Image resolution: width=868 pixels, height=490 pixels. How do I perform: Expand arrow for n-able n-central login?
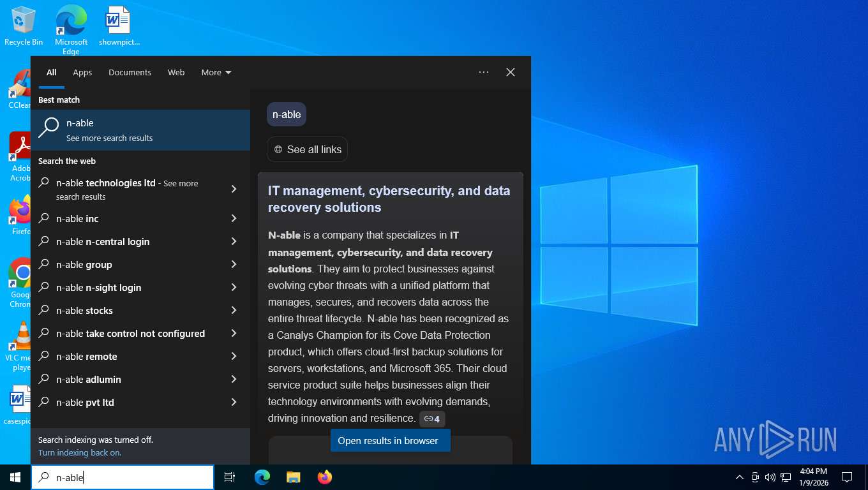234,241
